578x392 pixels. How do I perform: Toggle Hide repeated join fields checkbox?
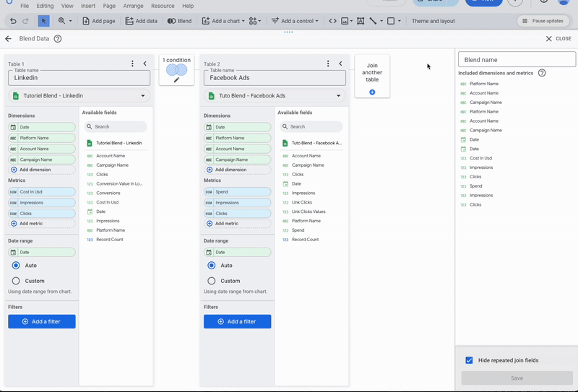tap(469, 360)
